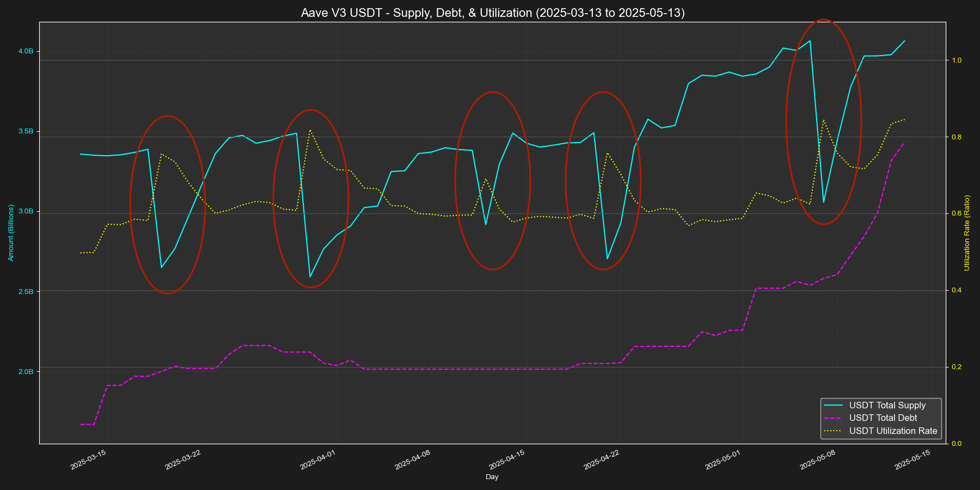
Task: Select the 2025-04-01 date tick label
Action: pyautogui.click(x=318, y=460)
